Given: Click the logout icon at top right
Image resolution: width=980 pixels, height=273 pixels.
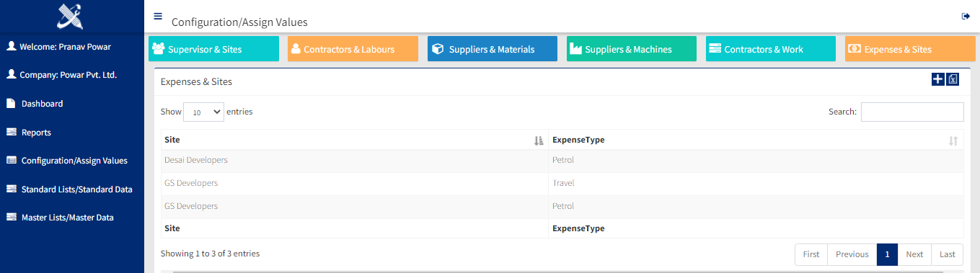Looking at the screenshot, I should click(966, 16).
